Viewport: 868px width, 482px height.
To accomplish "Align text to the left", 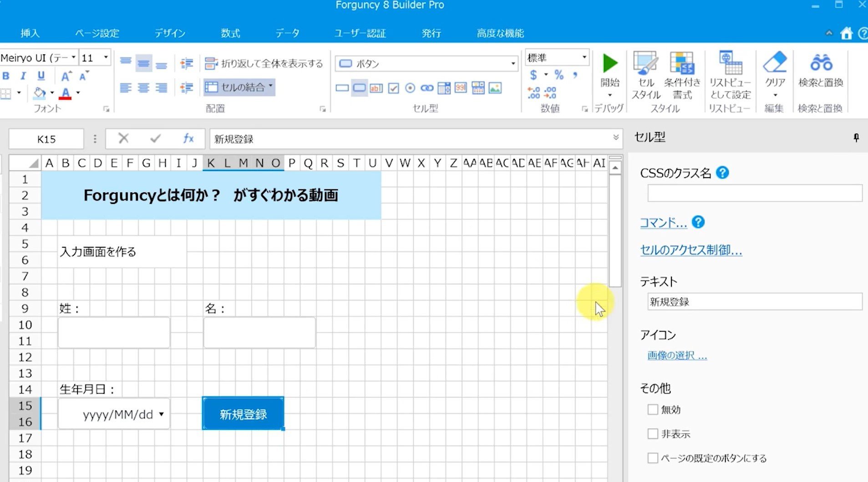I will click(126, 87).
